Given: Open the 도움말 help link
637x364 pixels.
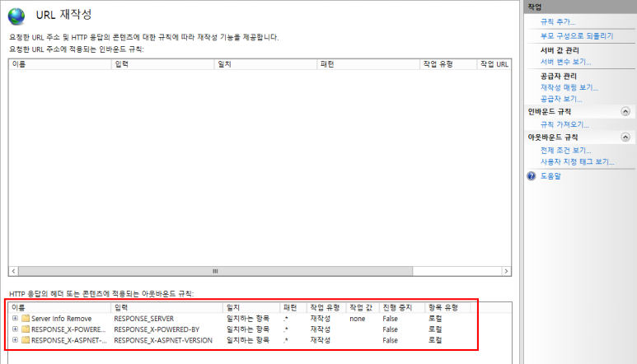Looking at the screenshot, I should point(550,176).
